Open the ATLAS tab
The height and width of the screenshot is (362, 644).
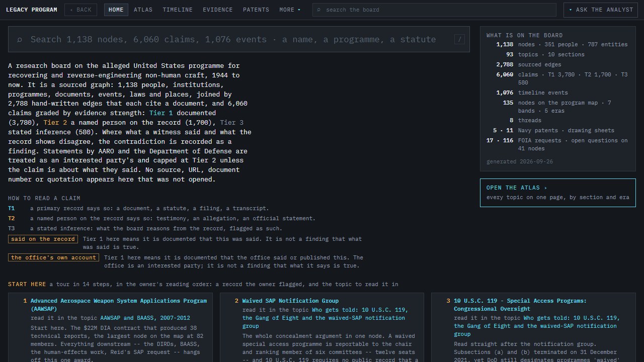(143, 10)
